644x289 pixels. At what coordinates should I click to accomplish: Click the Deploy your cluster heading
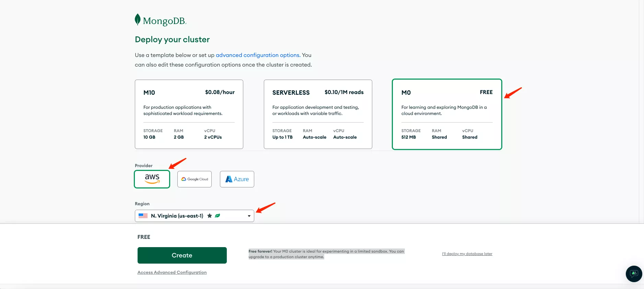(172, 39)
